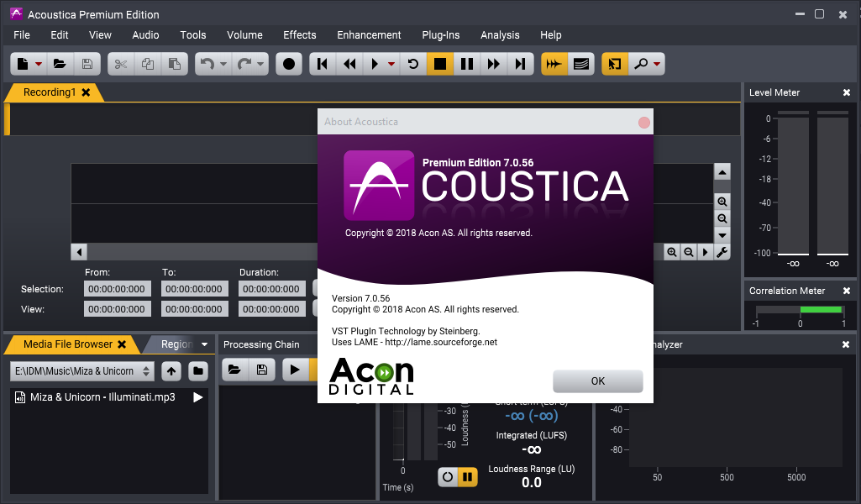Click the Rewind button
The image size is (861, 504).
(x=349, y=64)
